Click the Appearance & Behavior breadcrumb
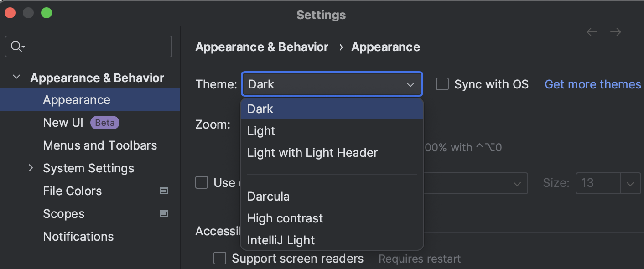The width and height of the screenshot is (644, 269). tap(262, 47)
